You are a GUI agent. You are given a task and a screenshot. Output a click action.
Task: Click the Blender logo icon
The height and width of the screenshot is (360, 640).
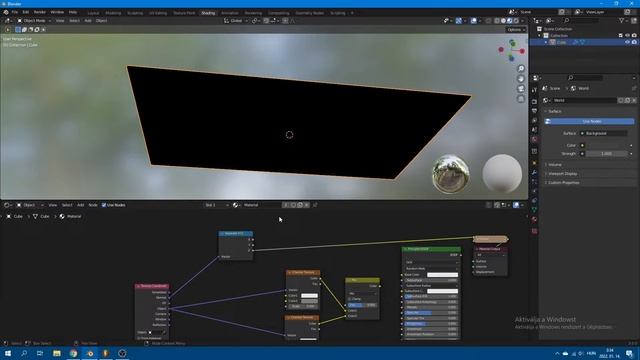point(6,12)
